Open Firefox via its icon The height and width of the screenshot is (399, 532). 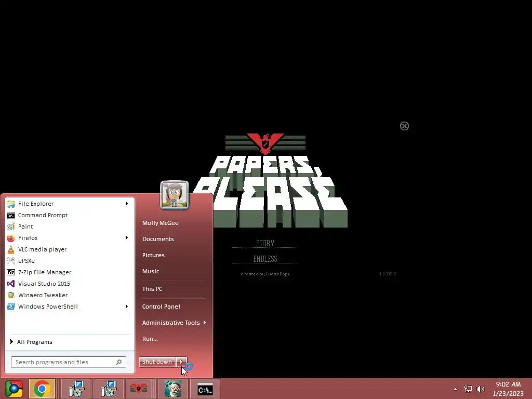[x=11, y=238]
